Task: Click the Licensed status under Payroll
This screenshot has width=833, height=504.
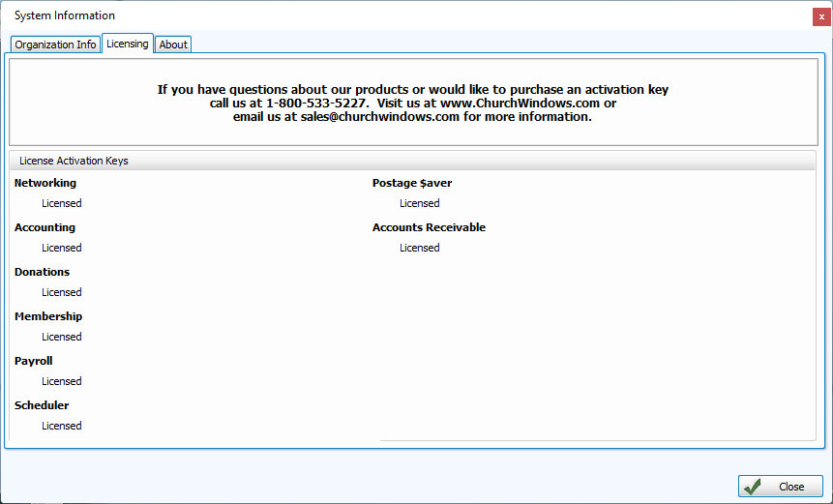Action: coord(62,381)
